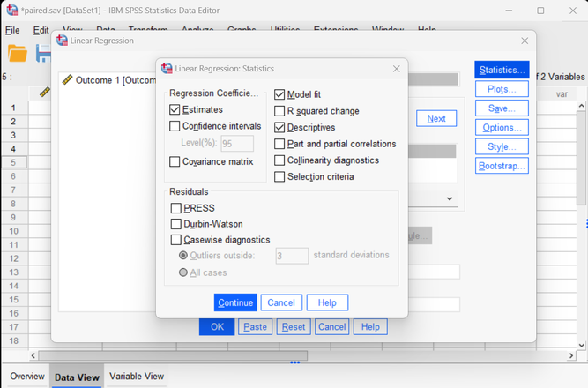The height and width of the screenshot is (388, 588).
Task: Select row 18 header in Data Editor
Action: pyautogui.click(x=13, y=340)
